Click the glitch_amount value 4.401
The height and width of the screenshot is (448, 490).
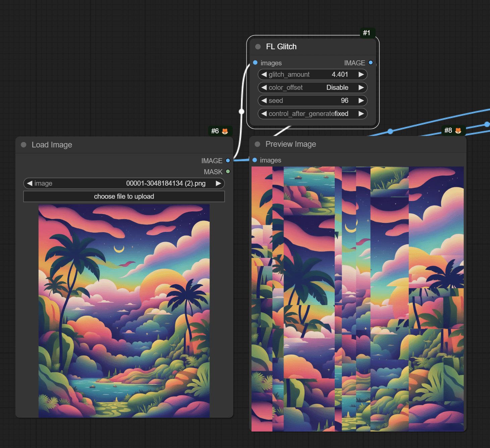[340, 74]
